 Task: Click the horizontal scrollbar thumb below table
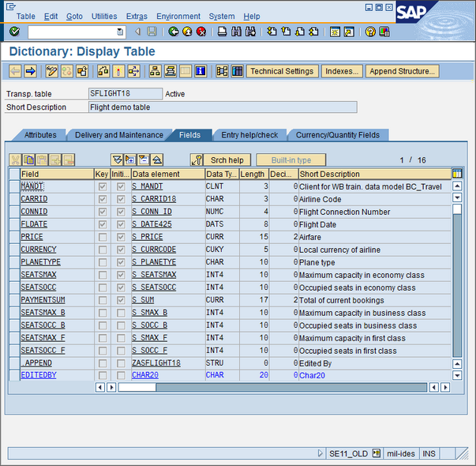click(x=137, y=387)
